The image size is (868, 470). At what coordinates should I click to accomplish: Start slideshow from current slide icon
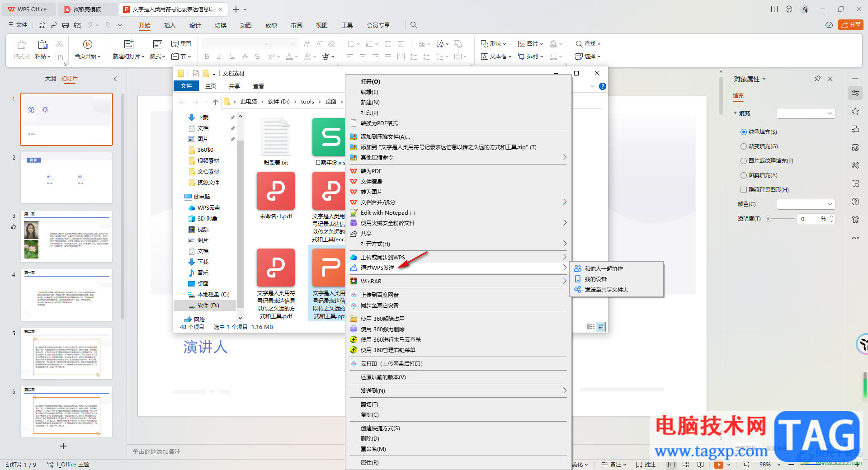pyautogui.click(x=88, y=44)
